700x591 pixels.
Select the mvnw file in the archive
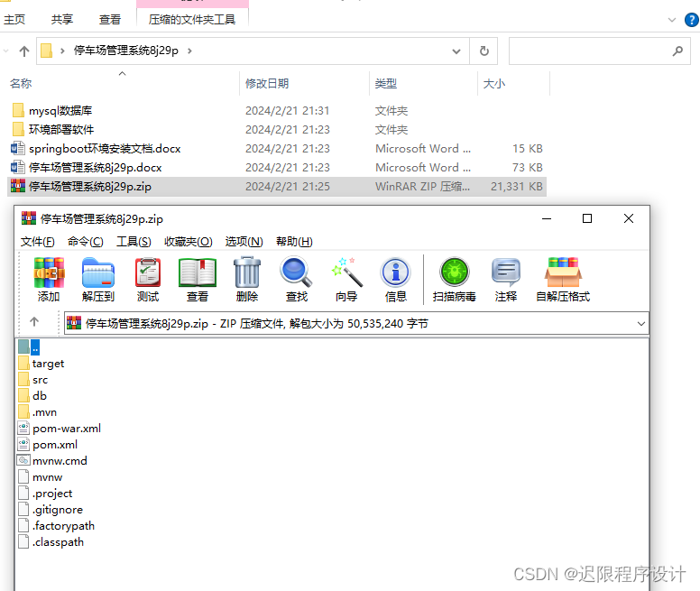click(x=41, y=477)
